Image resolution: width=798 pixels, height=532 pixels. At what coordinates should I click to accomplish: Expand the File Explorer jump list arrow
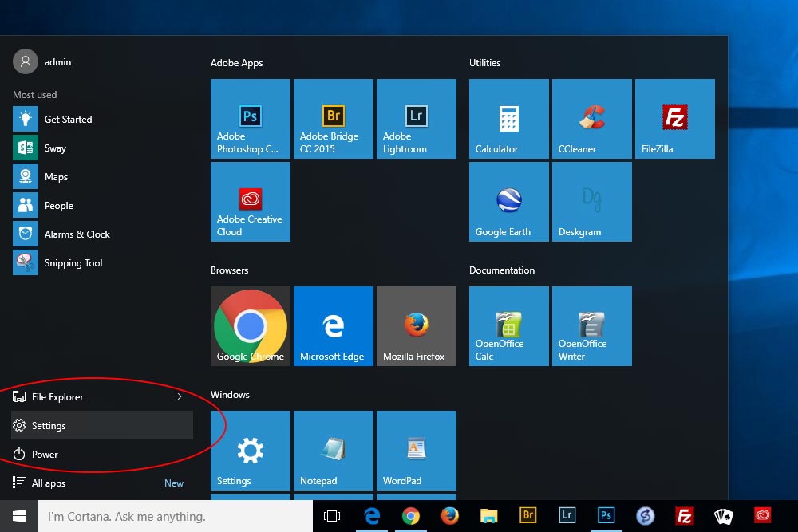(x=180, y=396)
